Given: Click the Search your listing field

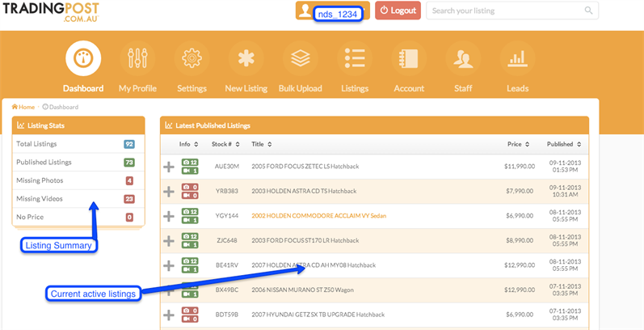Looking at the screenshot, I should [x=505, y=11].
